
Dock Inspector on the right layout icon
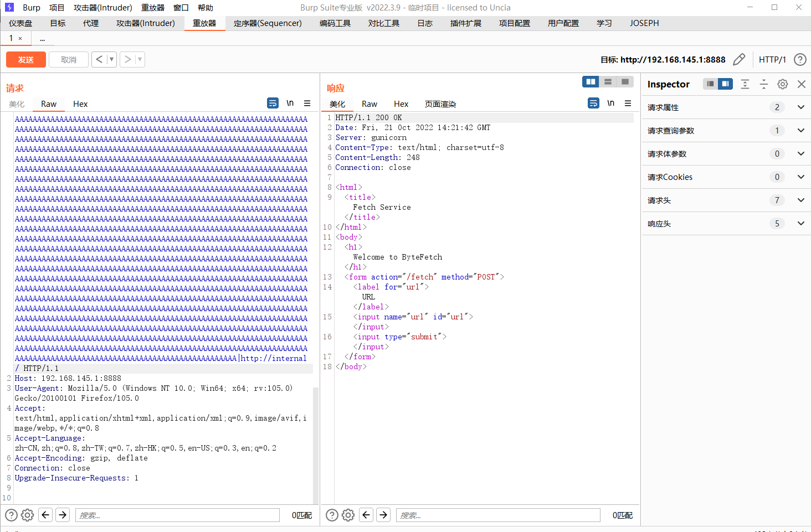tap(725, 84)
